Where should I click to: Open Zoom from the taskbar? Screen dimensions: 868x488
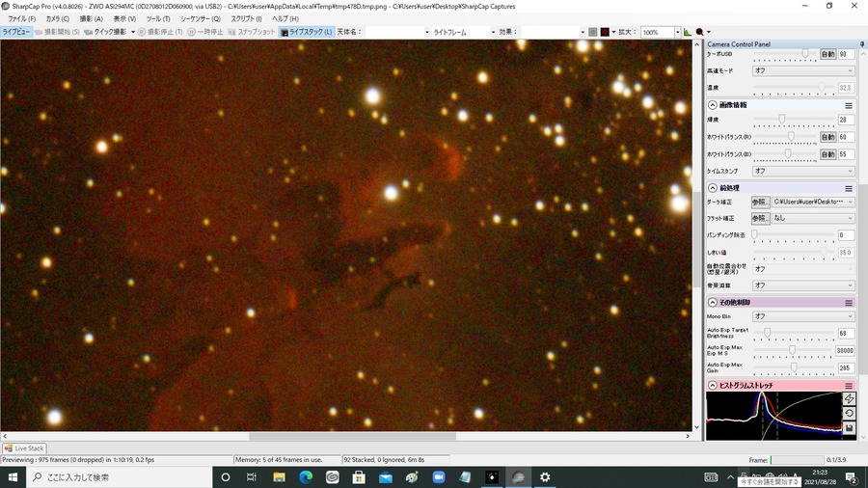pos(439,477)
